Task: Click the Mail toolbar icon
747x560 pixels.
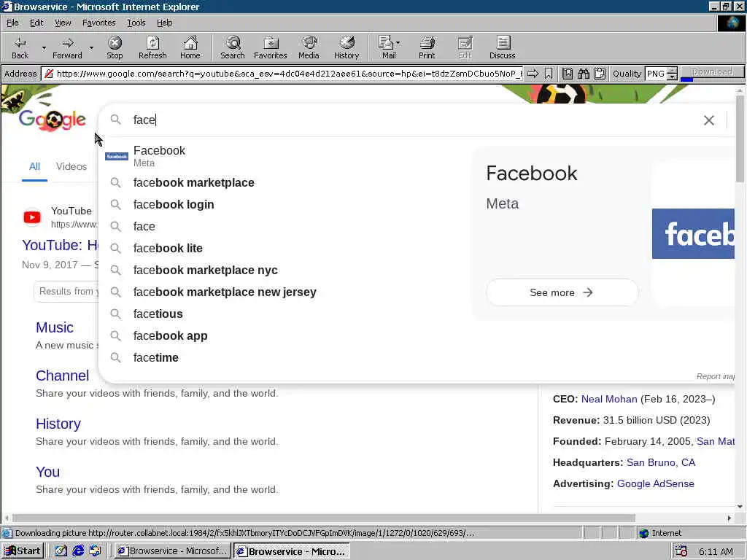Action: coord(387,47)
